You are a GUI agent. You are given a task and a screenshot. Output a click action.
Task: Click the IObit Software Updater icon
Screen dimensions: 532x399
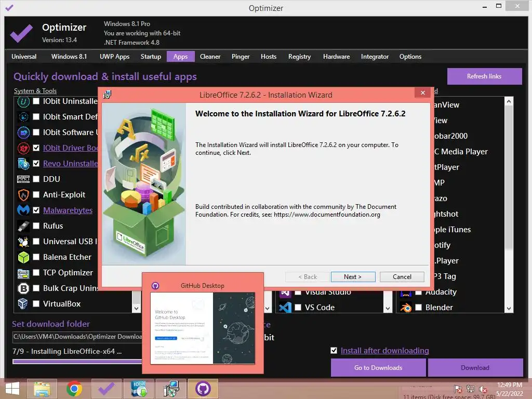tap(23, 132)
